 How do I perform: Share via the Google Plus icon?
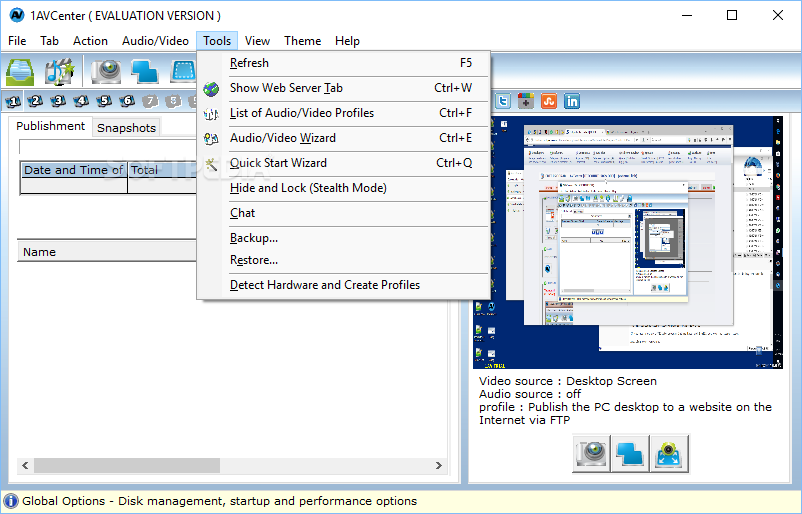pos(526,101)
